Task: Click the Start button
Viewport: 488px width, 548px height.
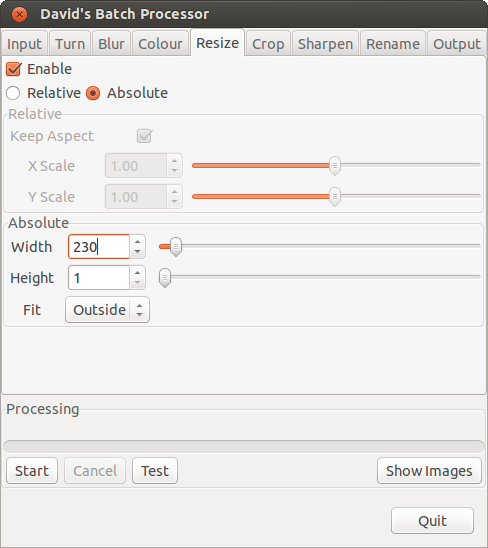Action: coord(32,471)
